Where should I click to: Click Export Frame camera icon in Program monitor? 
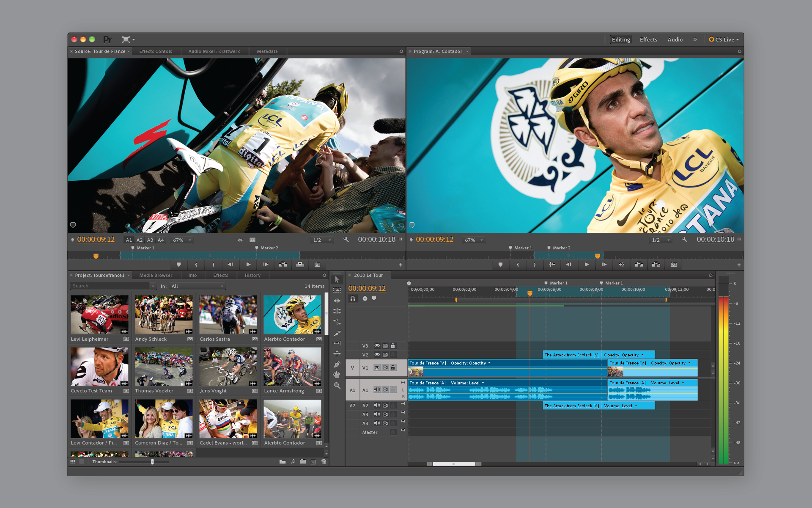click(674, 265)
